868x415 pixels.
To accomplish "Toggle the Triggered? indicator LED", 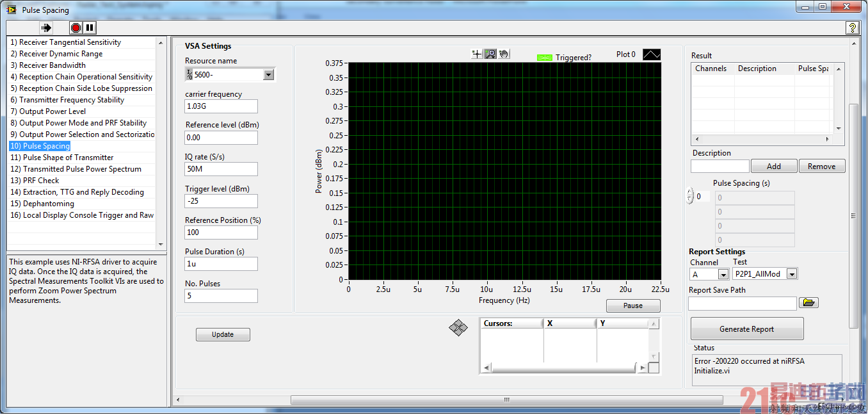I will [x=544, y=58].
